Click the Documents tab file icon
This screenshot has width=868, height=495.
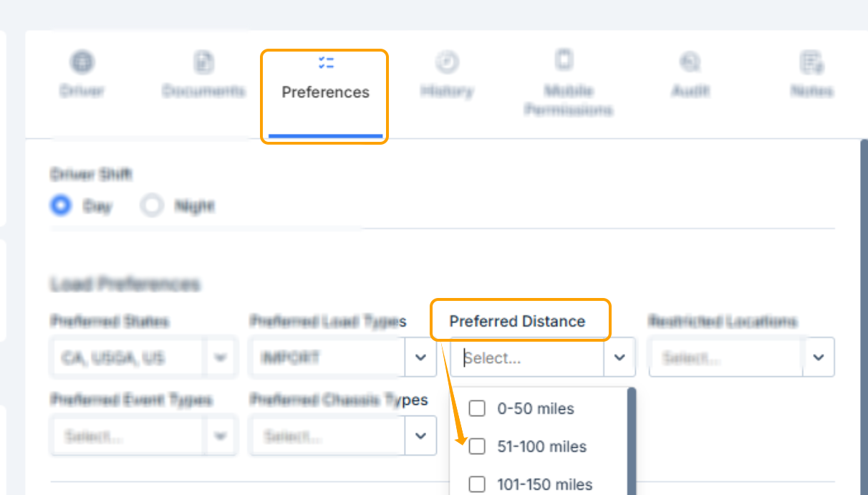pos(203,62)
